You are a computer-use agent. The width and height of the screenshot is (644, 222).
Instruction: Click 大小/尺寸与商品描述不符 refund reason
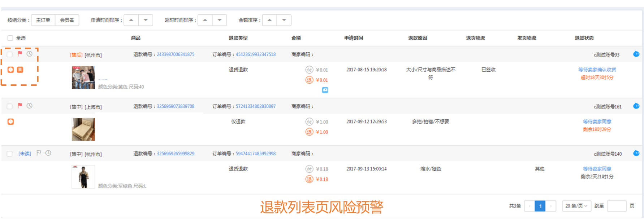[431, 74]
